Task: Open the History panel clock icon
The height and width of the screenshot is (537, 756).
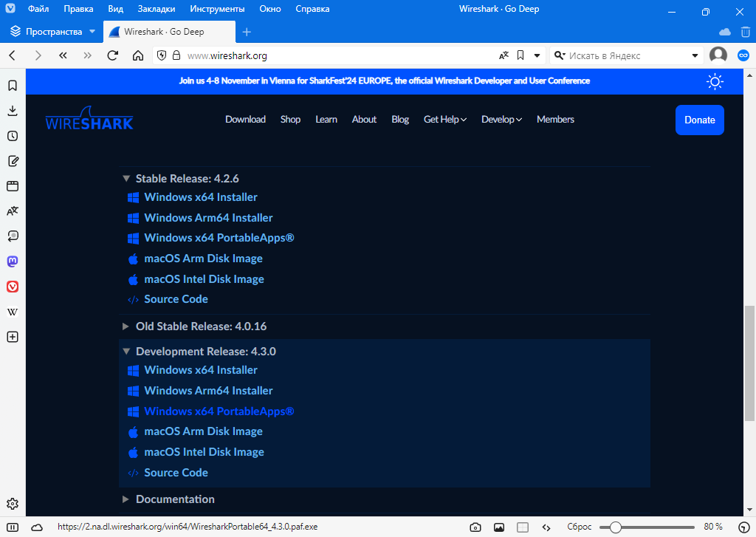Action: (x=13, y=136)
